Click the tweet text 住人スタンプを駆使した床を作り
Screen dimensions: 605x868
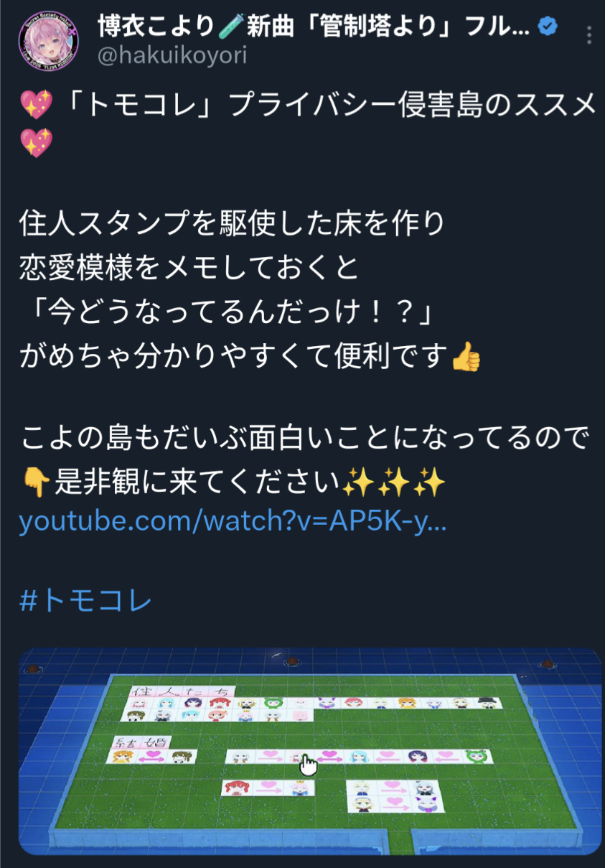pos(233,224)
